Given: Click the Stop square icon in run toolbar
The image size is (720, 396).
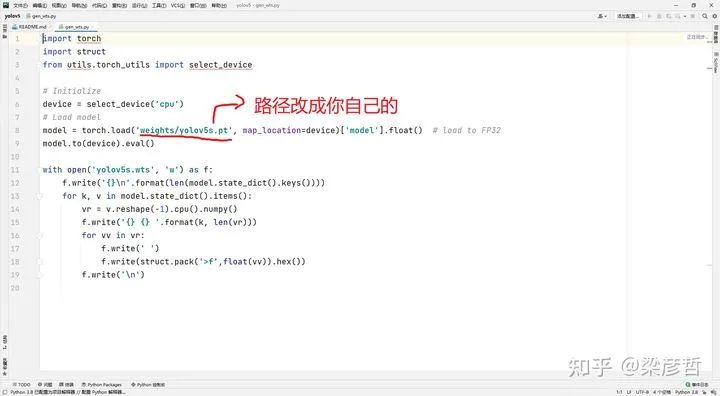Looking at the screenshot, I should coord(692,16).
